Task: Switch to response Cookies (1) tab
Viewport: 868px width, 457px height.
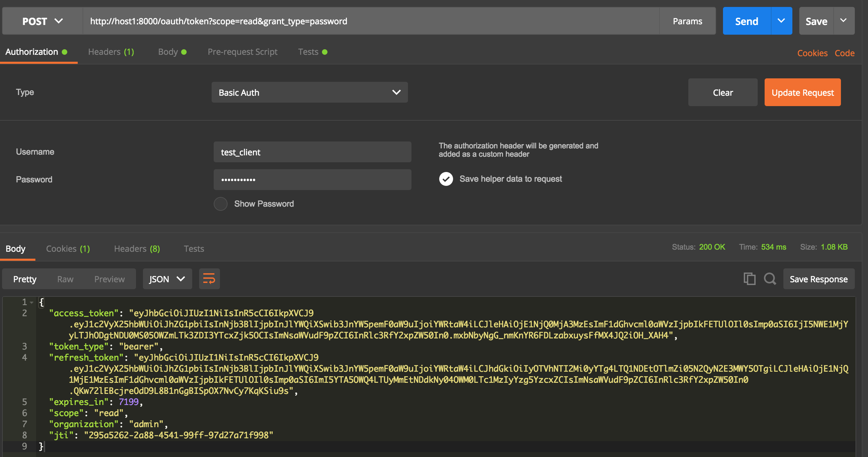Action: pyautogui.click(x=68, y=249)
